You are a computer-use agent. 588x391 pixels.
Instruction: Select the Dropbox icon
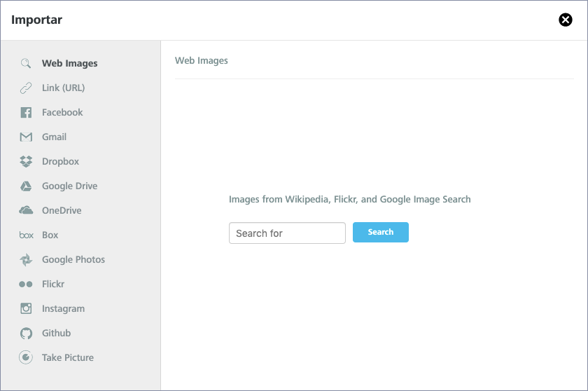[26, 161]
